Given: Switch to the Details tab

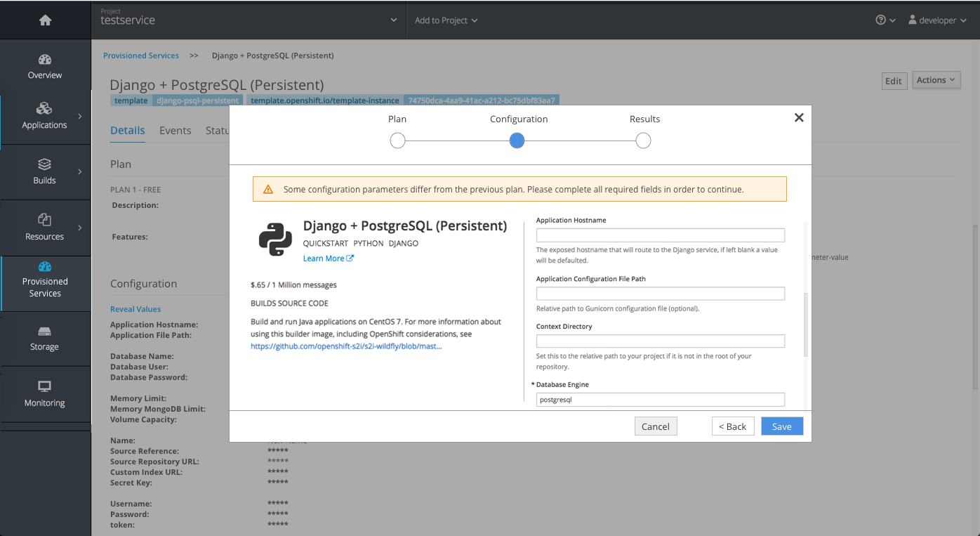Looking at the screenshot, I should pyautogui.click(x=128, y=131).
